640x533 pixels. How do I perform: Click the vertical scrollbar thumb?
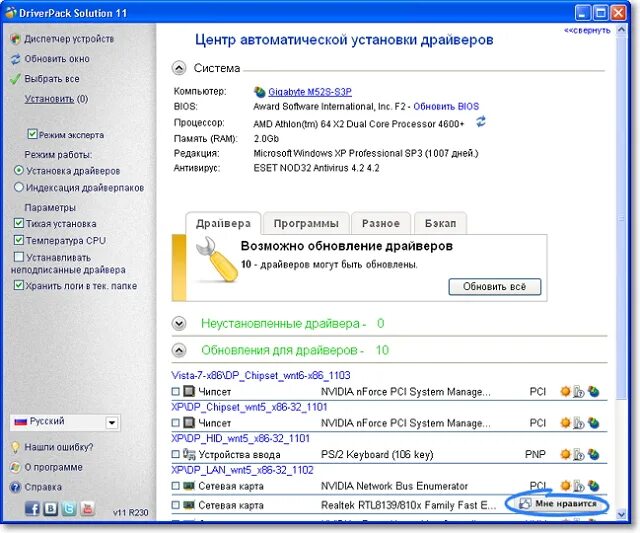(x=621, y=218)
